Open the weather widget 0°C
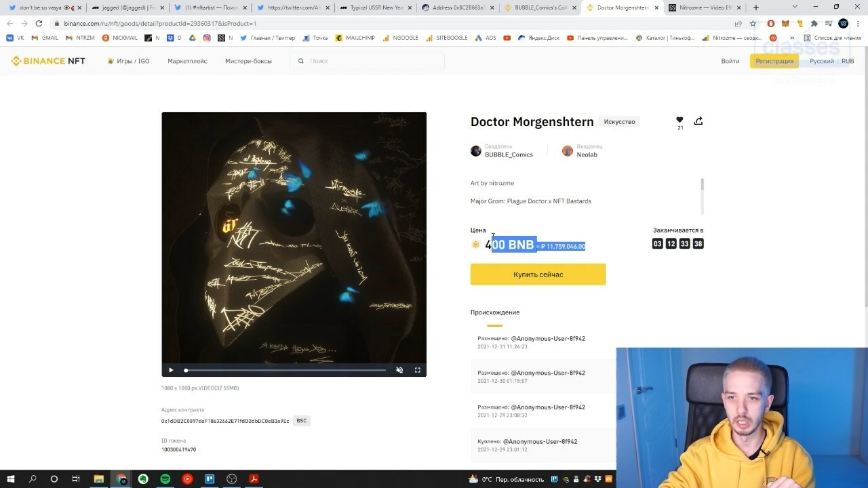Viewport: 868px width, 488px height. tap(506, 479)
